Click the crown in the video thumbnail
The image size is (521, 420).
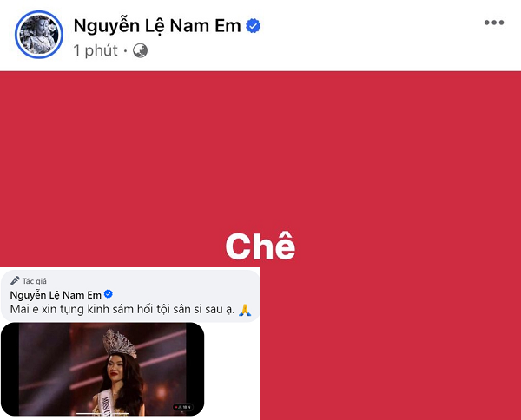click(x=120, y=344)
